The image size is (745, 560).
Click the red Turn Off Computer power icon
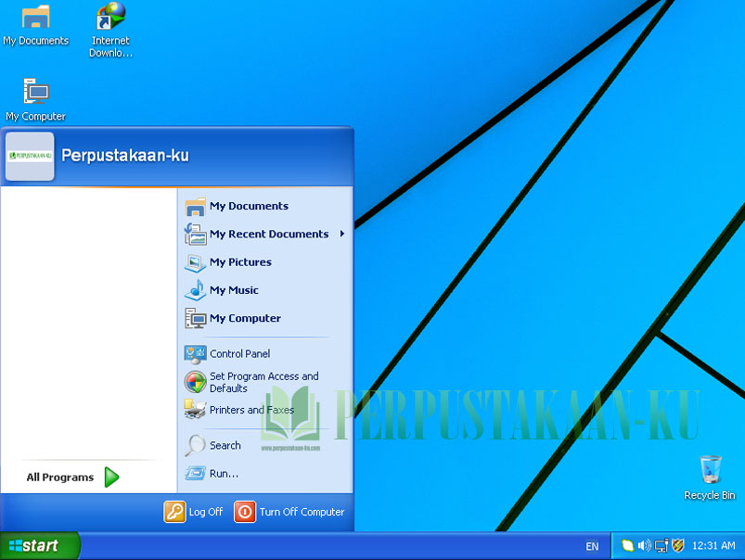click(x=245, y=512)
